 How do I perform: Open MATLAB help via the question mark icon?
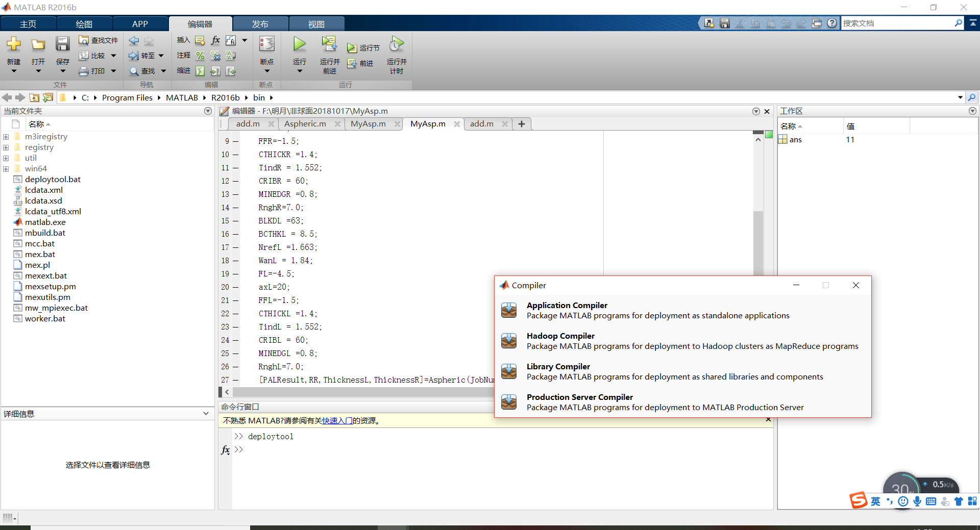coord(832,23)
